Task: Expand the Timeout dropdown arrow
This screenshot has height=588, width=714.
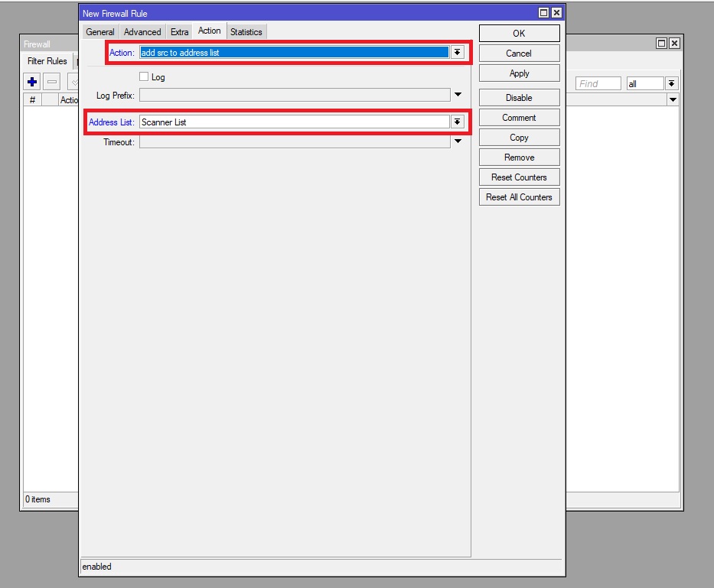Action: [458, 141]
